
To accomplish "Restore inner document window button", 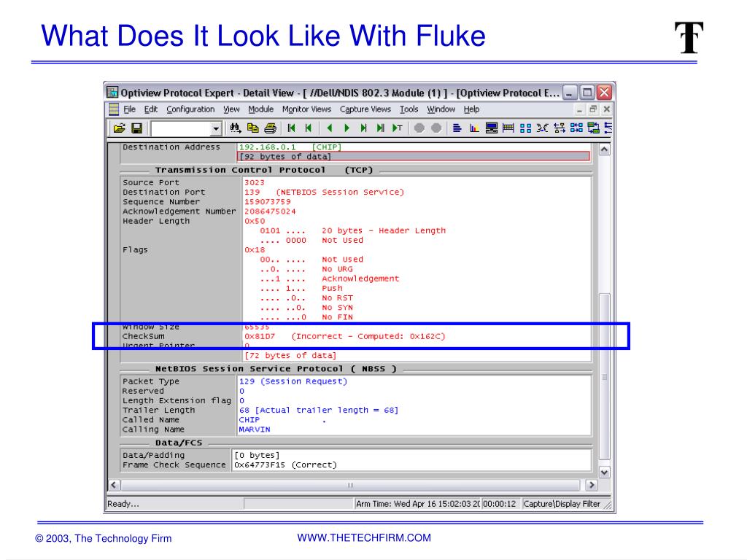I will tap(593, 109).
